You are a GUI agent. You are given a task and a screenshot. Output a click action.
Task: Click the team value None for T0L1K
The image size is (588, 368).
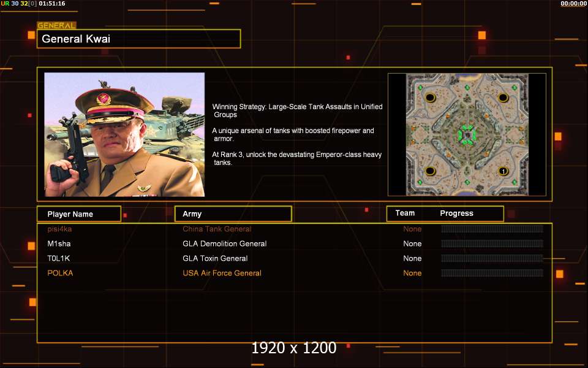tap(412, 258)
